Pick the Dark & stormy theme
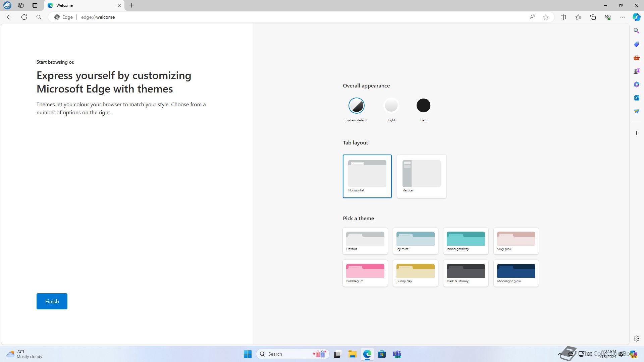 point(466,273)
